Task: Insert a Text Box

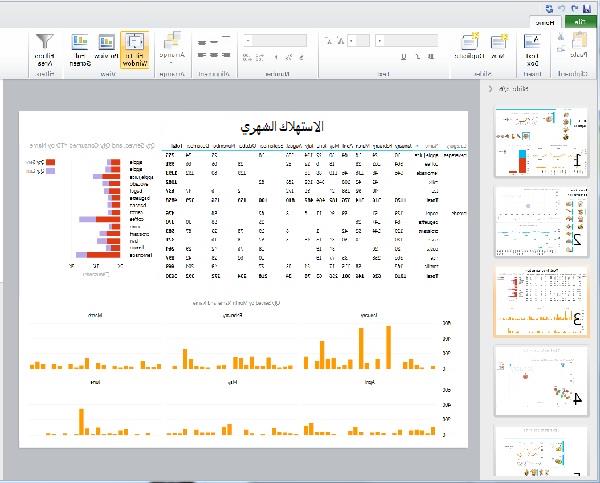Action: pos(532,50)
